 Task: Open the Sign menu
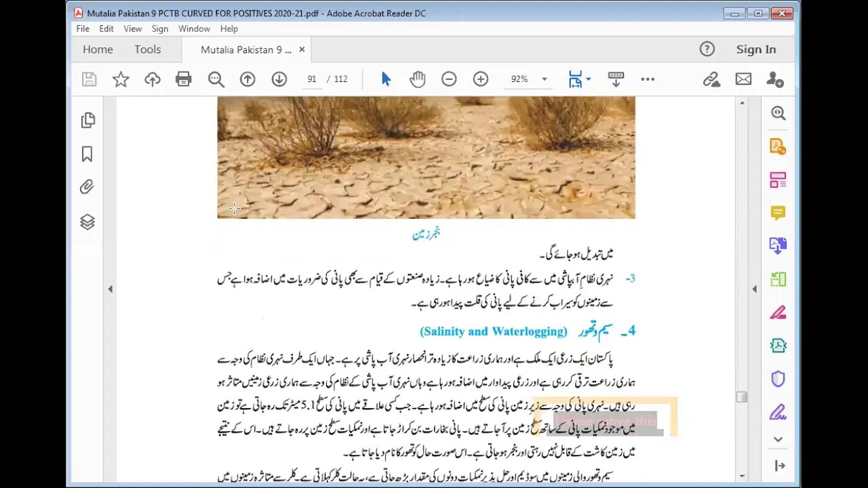pos(160,28)
